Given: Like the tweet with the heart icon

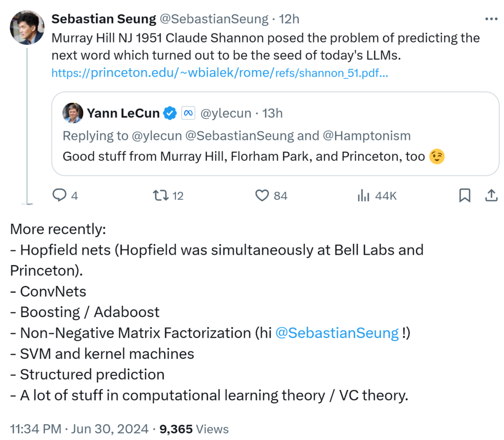Looking at the screenshot, I should click(262, 195).
